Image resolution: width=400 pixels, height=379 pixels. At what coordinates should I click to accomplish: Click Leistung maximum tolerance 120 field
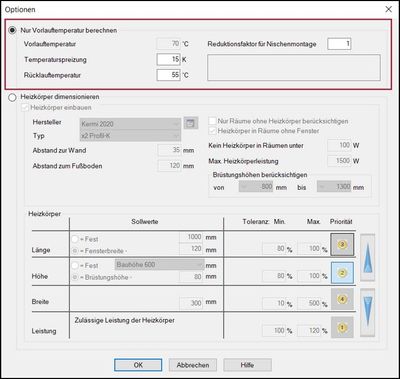coord(309,331)
